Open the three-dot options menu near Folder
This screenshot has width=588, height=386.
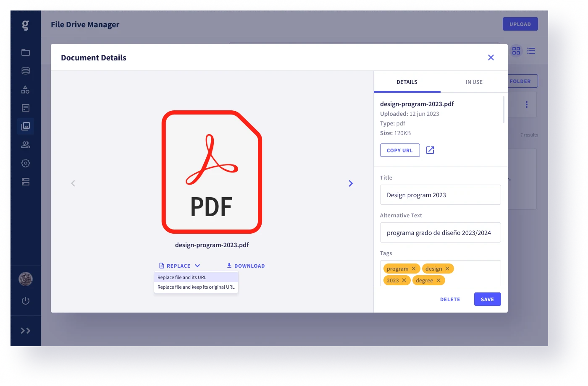(526, 104)
